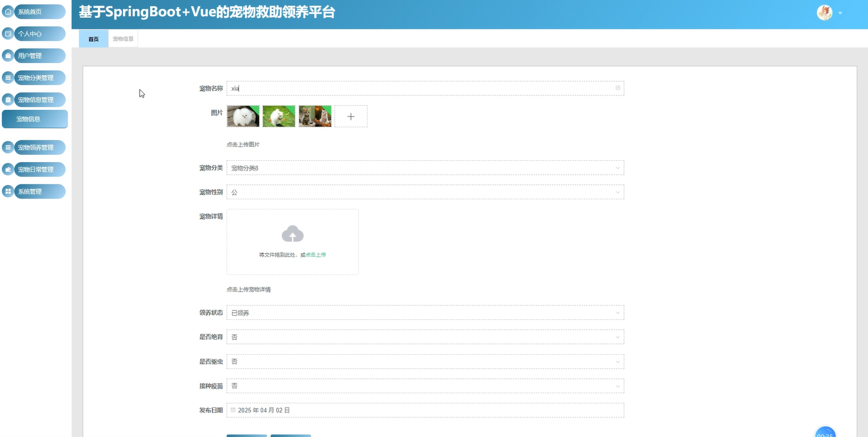The image size is (868, 437).
Task: Click the clear icon in 宠物名称 field
Action: (618, 88)
